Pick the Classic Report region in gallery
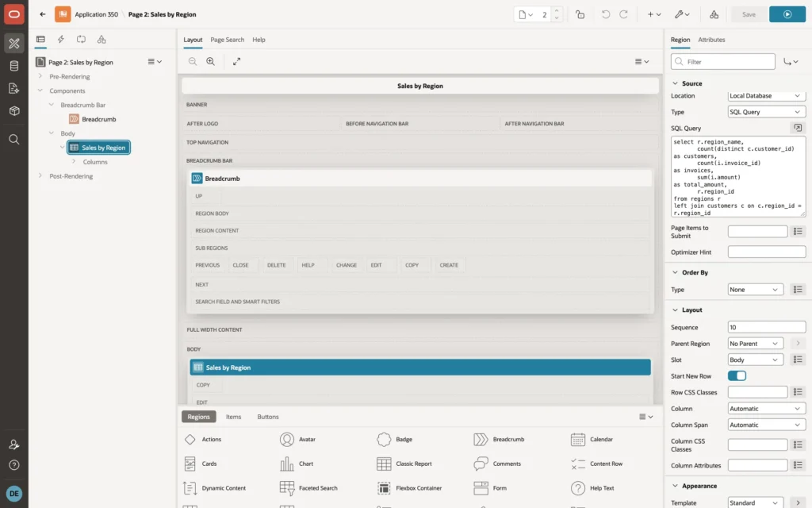 404,464
